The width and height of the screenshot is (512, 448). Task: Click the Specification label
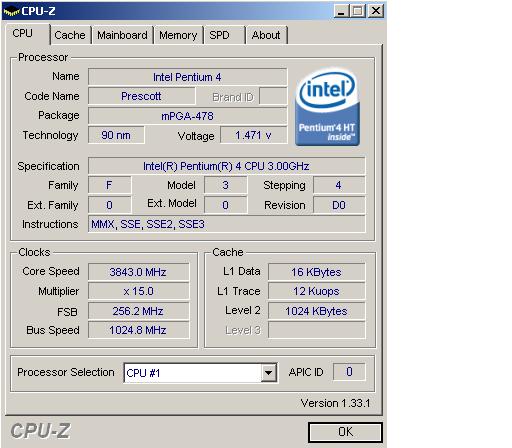pos(48,166)
